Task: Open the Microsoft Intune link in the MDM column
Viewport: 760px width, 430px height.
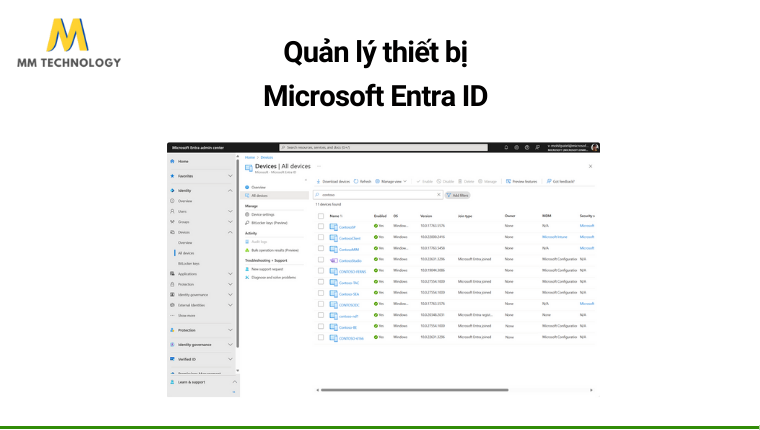Action: [554, 238]
